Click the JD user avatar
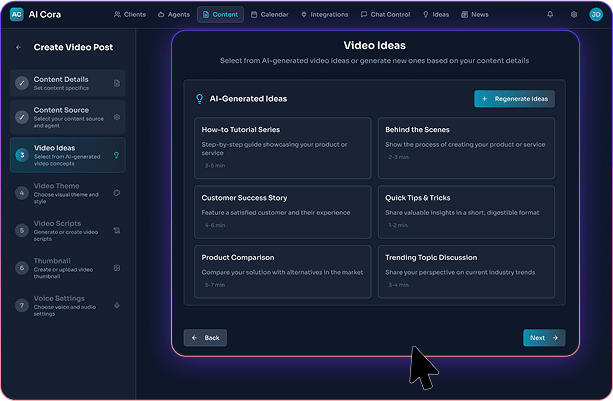 596,15
